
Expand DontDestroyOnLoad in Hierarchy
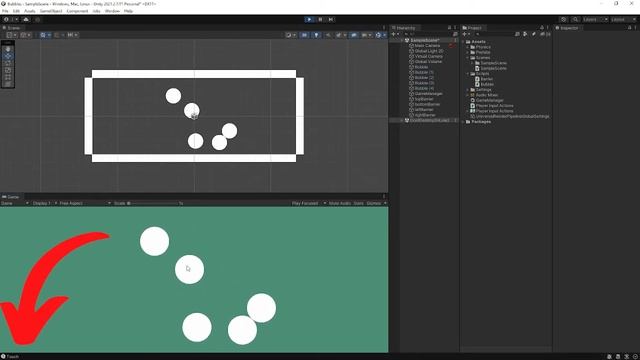click(402, 120)
